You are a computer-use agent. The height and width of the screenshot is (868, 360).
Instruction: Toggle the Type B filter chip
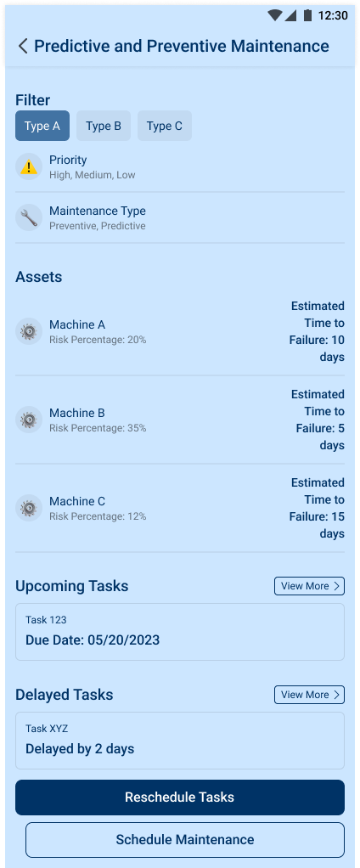(104, 126)
